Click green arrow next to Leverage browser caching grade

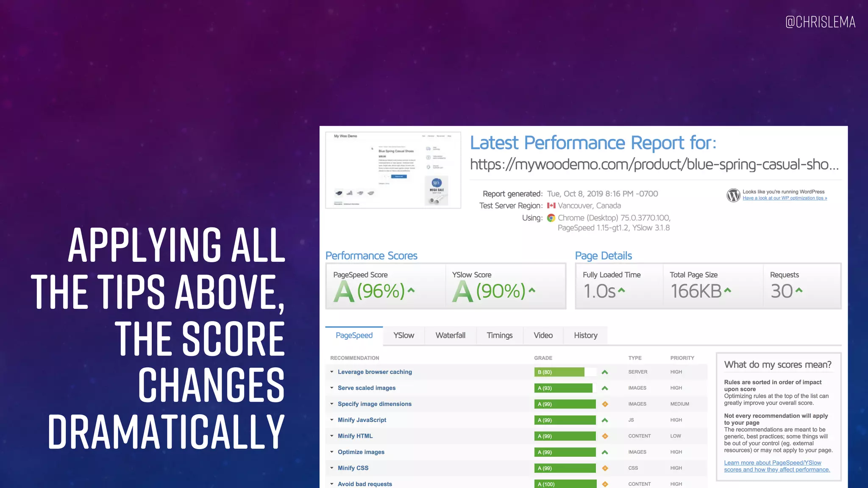point(605,372)
